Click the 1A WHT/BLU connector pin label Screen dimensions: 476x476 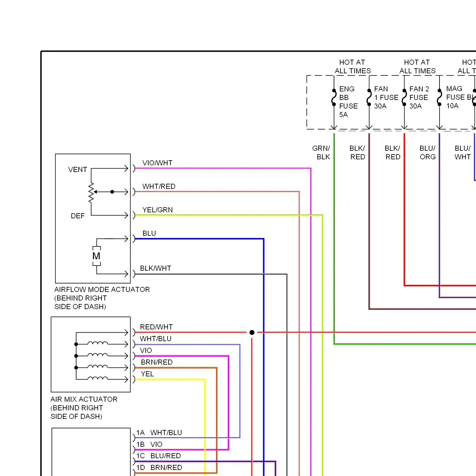[159, 433]
